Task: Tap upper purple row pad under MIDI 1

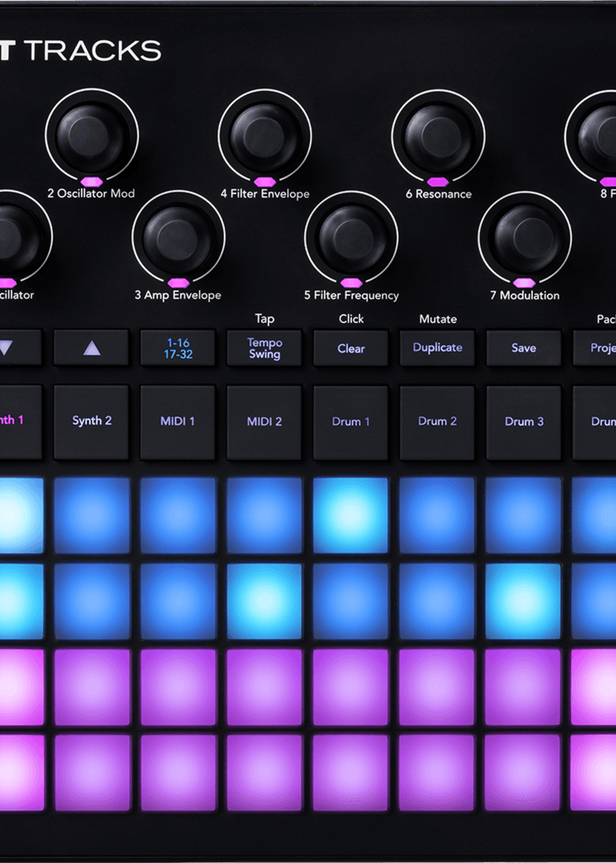Action: point(178,687)
